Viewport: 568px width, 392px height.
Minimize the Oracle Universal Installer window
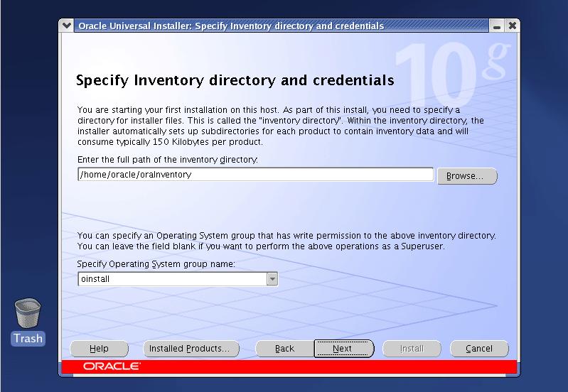click(x=496, y=26)
